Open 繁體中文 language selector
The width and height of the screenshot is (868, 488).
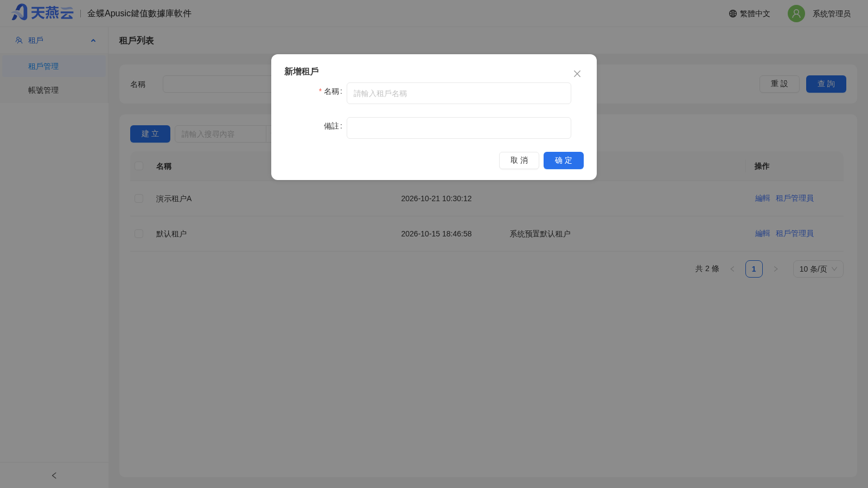[749, 14]
